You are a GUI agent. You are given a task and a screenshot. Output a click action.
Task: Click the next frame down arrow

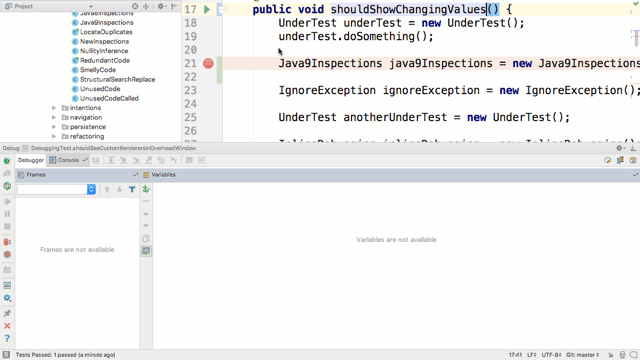click(120, 189)
